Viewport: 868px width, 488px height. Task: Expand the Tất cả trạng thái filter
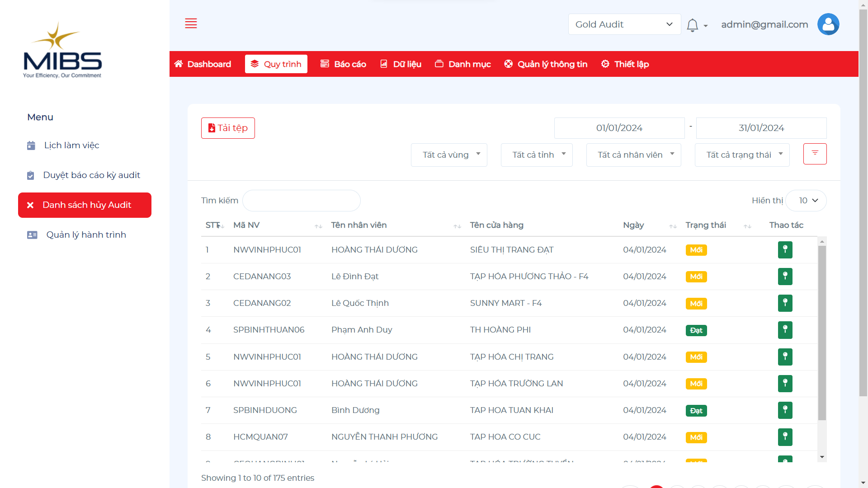742,155
